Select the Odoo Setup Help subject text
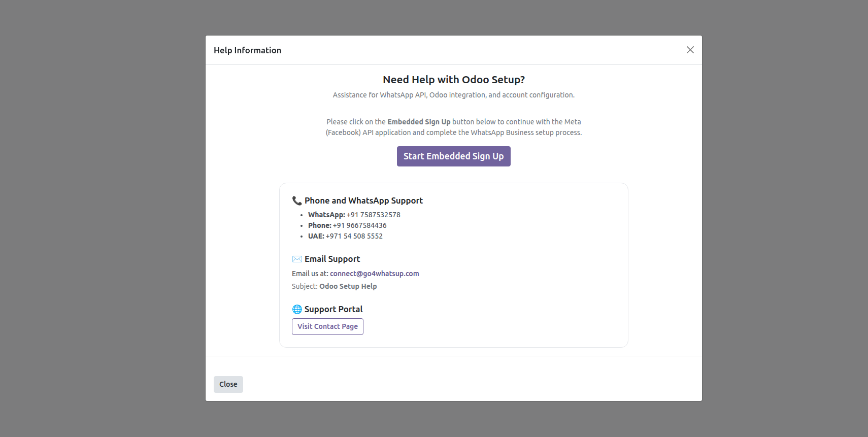 coord(348,286)
